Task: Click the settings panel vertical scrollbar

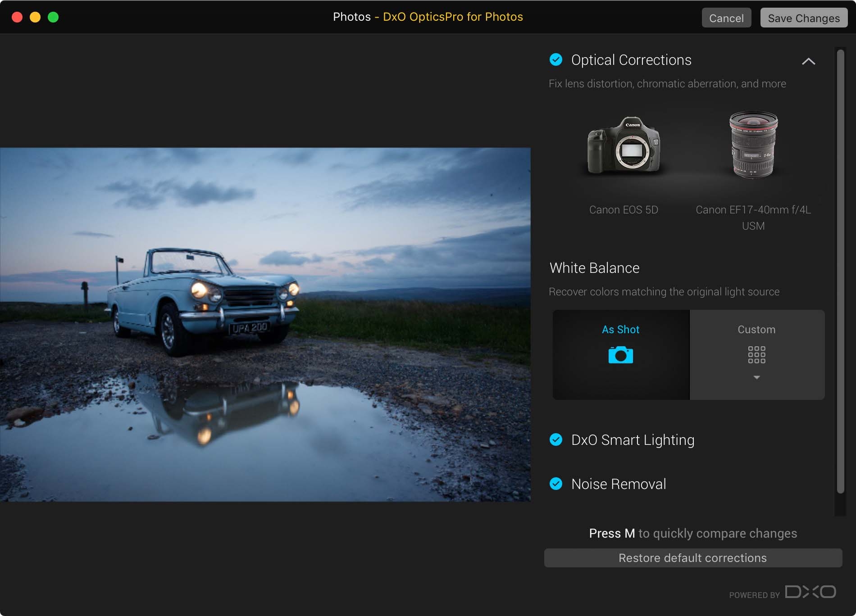Action: click(840, 271)
